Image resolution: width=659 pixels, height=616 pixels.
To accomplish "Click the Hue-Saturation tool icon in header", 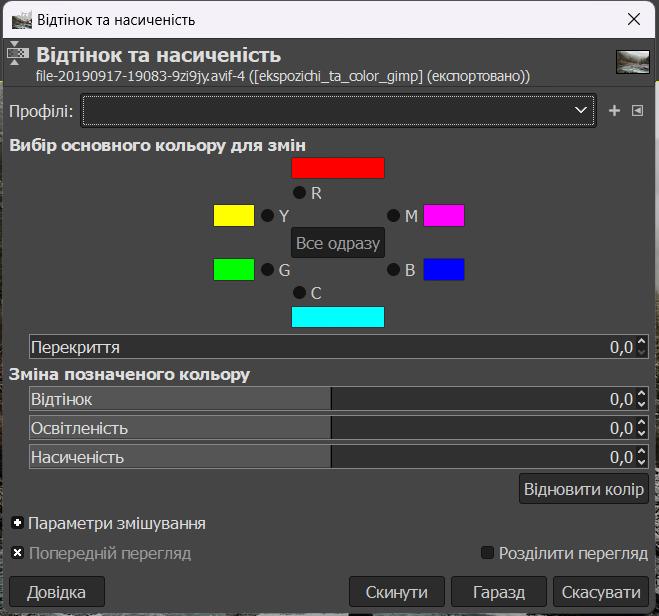I will [18, 53].
